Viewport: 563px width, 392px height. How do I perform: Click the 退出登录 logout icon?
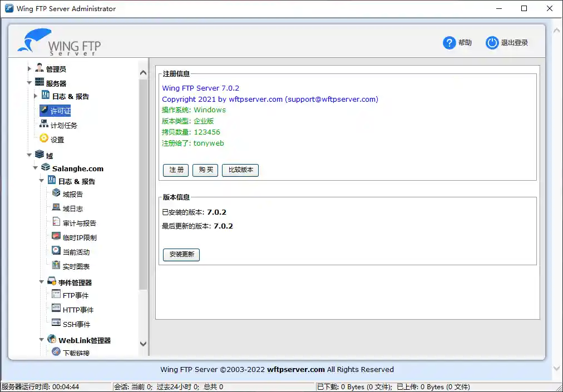tap(492, 42)
